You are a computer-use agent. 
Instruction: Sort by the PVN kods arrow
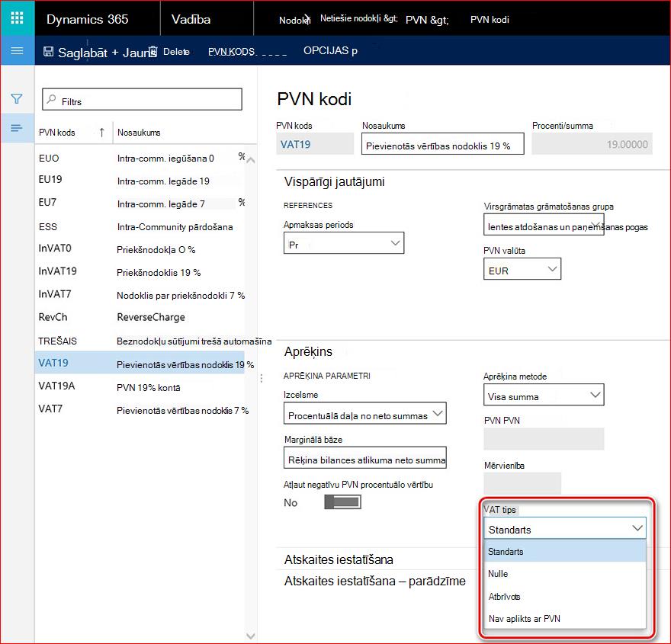[102, 133]
